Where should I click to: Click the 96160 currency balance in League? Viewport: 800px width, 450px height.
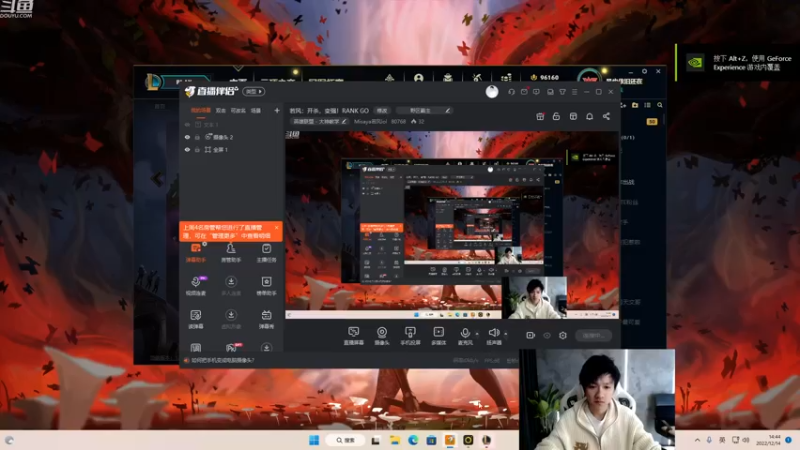coord(544,78)
